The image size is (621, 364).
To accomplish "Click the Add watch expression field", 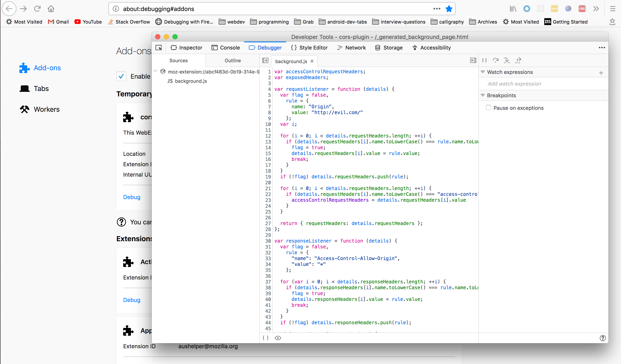I will 514,84.
